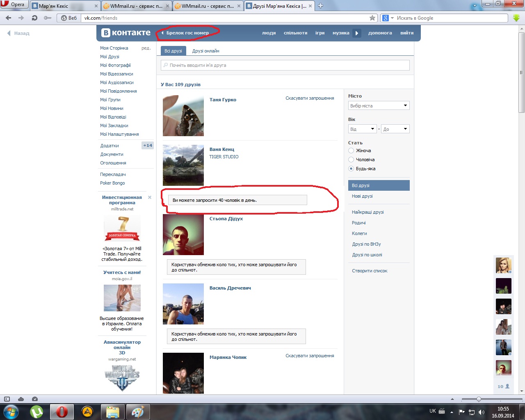Open the спільноти header menu item

[295, 33]
